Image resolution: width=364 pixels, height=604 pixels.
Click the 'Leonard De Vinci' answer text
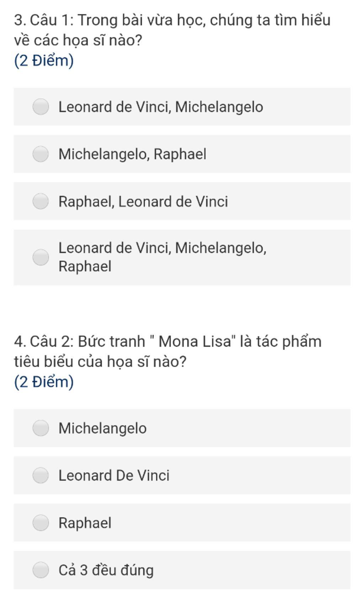click(114, 476)
